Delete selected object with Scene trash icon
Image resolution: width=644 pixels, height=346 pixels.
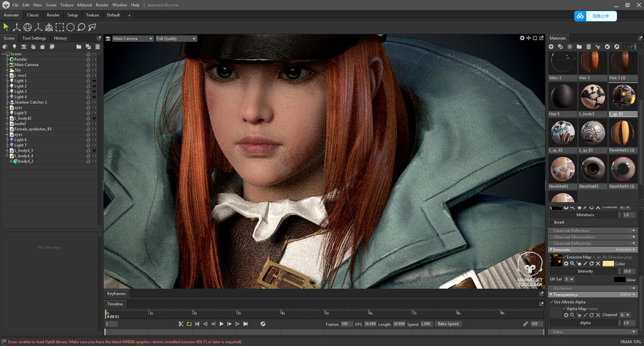point(97,47)
